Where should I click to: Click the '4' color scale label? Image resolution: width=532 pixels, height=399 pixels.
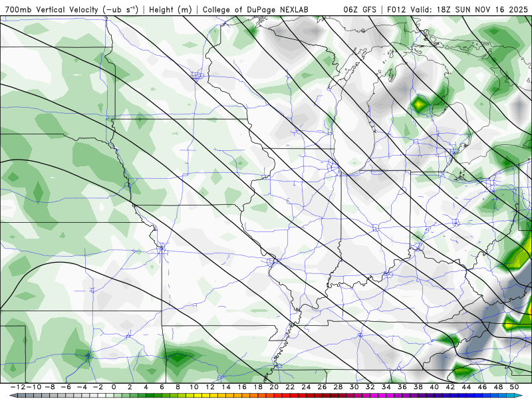[146, 387]
